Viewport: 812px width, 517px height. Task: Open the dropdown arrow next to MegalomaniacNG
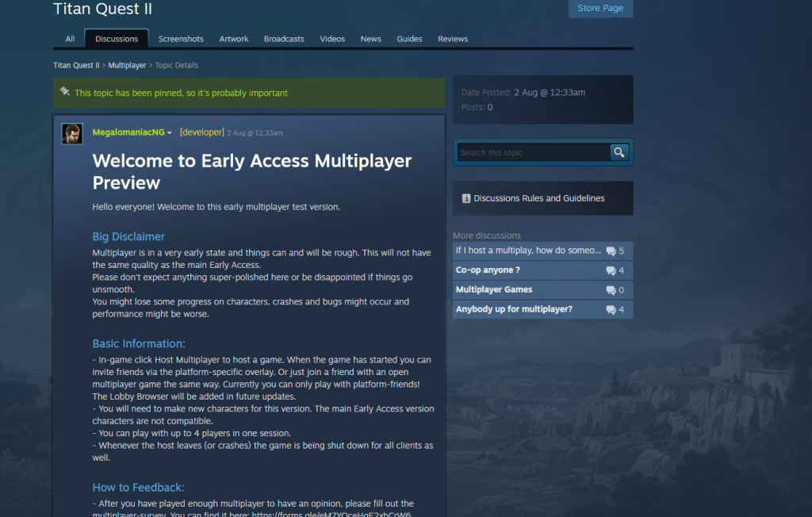click(170, 132)
